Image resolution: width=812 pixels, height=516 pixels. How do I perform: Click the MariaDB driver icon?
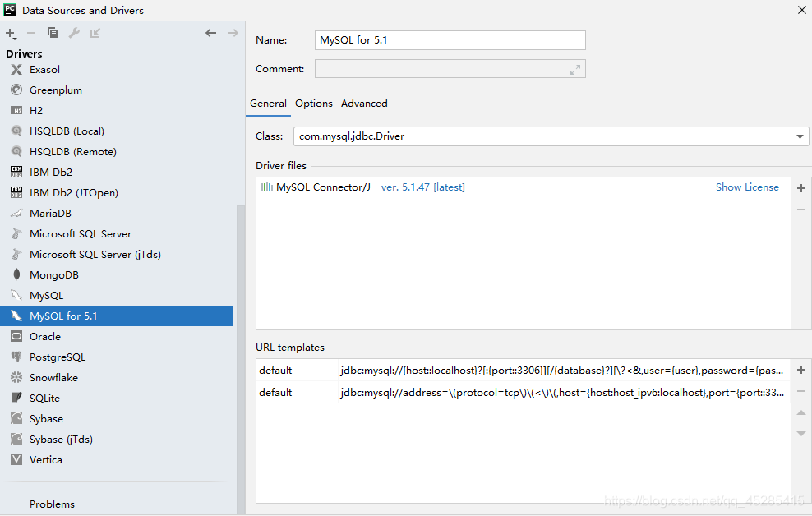16,214
